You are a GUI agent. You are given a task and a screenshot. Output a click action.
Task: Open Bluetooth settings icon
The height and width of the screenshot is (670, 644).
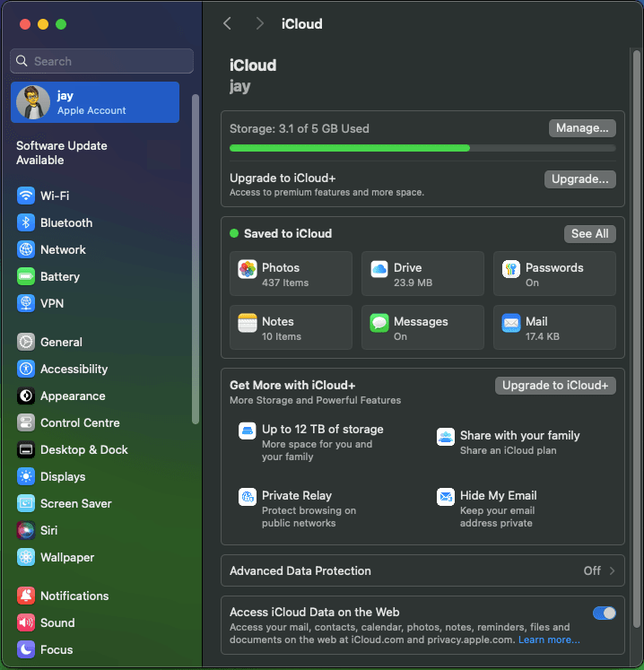click(26, 222)
